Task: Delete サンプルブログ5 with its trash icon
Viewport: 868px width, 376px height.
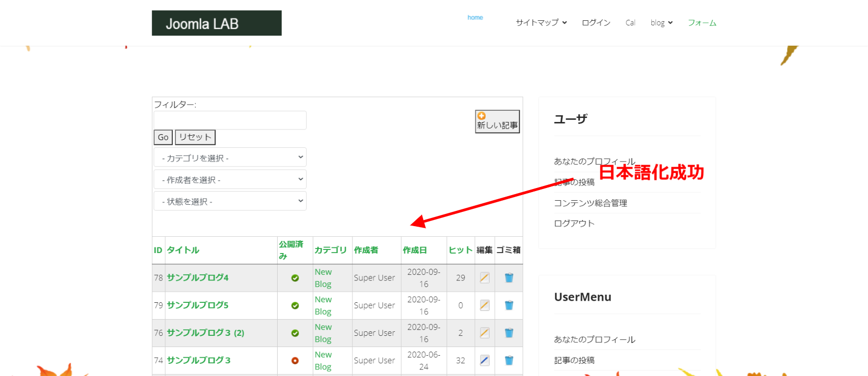Action: coord(508,305)
